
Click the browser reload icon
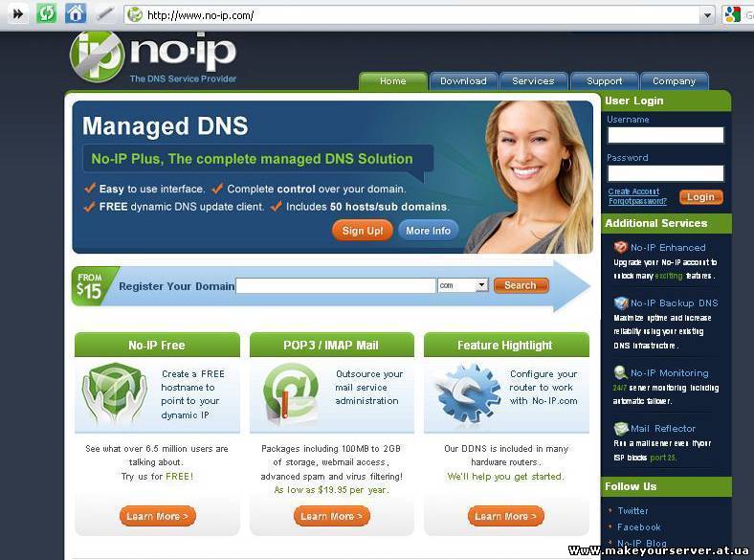pos(47,13)
